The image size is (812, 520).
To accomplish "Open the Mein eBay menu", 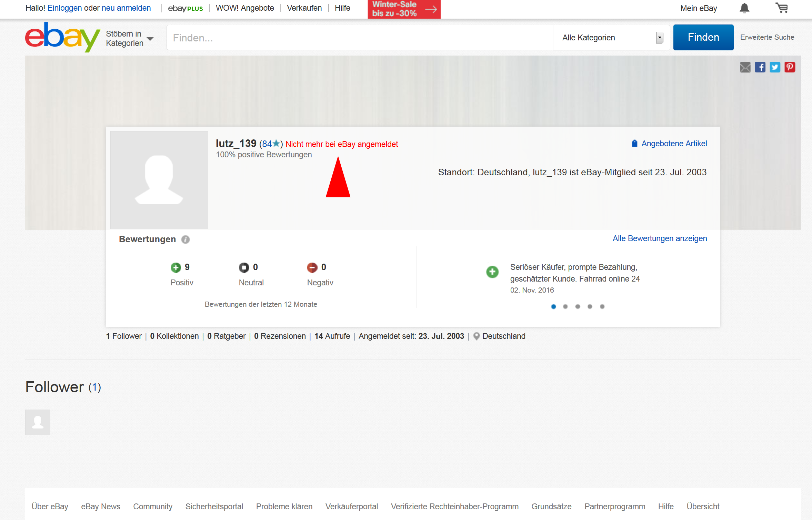I will [x=699, y=8].
